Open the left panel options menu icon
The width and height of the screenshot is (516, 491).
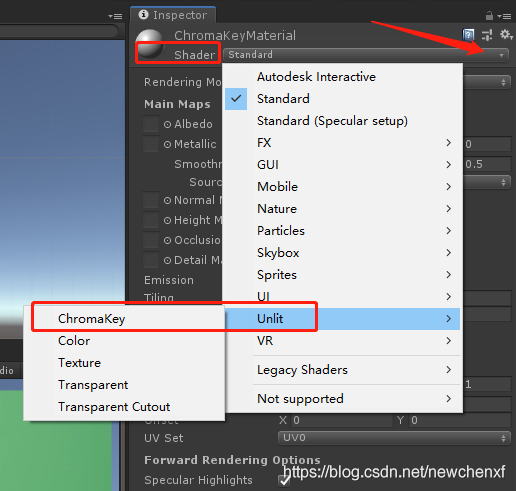pyautogui.click(x=115, y=16)
